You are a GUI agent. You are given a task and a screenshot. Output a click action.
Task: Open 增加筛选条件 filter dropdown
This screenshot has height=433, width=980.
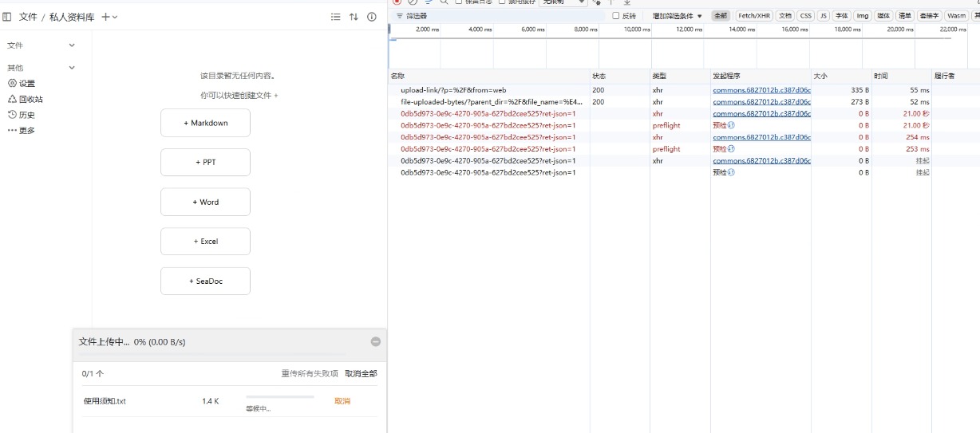(677, 16)
